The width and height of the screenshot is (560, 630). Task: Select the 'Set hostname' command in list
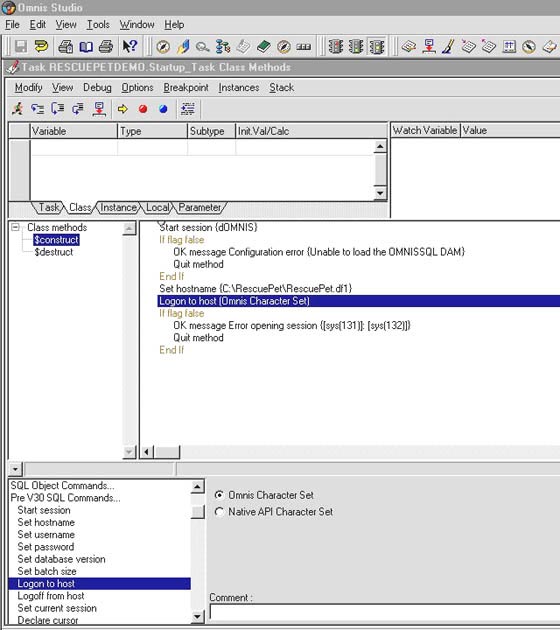pos(46,522)
